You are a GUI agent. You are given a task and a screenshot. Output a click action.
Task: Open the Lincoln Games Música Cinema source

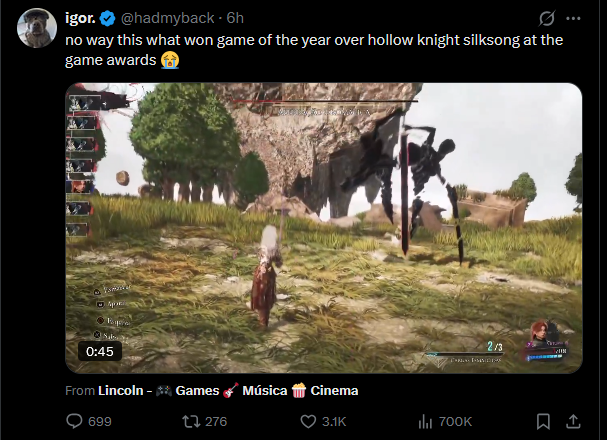(x=228, y=390)
